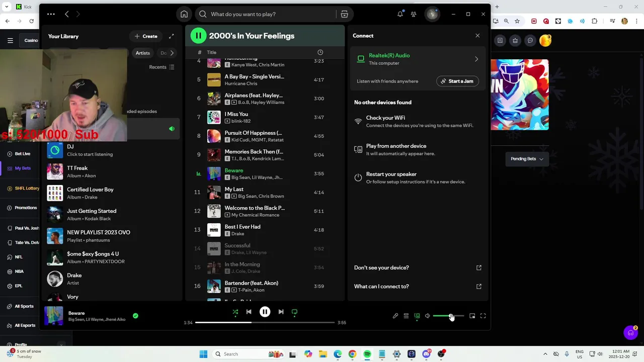Pause playback in the player bar

pyautogui.click(x=265, y=312)
